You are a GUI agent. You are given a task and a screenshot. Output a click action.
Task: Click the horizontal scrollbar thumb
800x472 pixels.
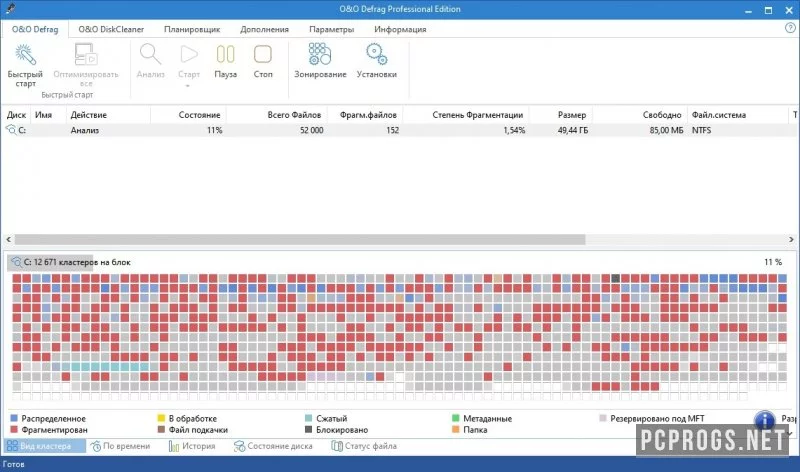(x=299, y=239)
